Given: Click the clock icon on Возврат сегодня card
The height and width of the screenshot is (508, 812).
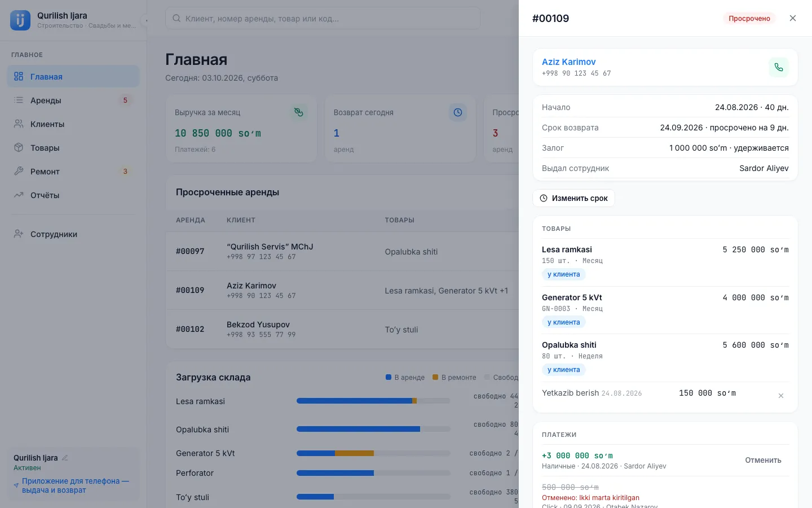Looking at the screenshot, I should click(x=458, y=112).
